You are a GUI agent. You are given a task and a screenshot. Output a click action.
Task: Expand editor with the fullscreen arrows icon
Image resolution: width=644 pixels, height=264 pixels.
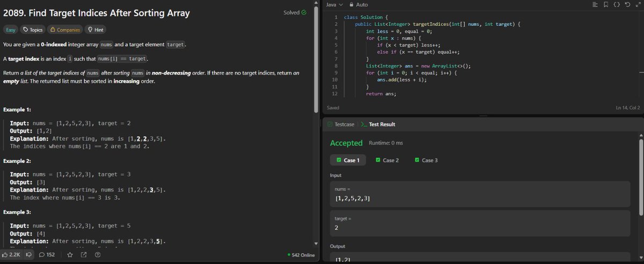coord(637,4)
